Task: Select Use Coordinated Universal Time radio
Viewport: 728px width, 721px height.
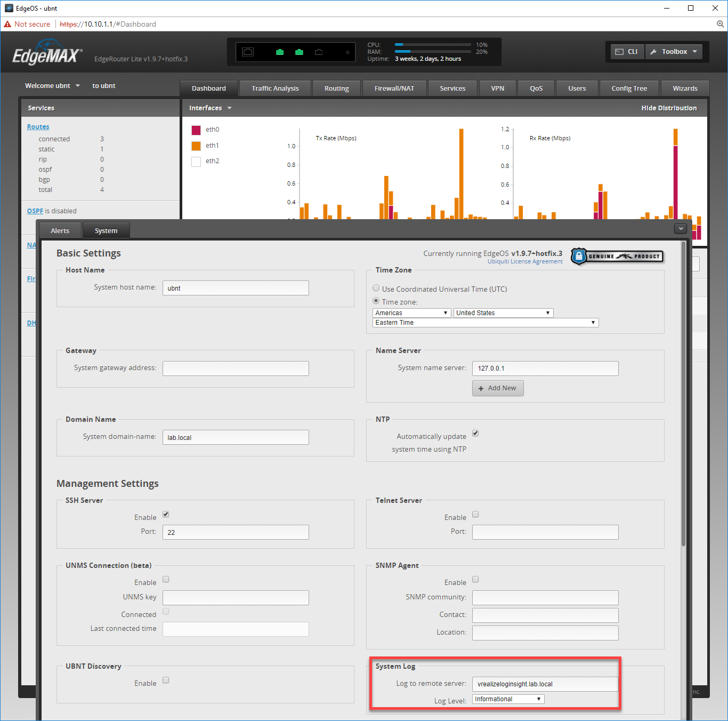Action: click(x=376, y=288)
